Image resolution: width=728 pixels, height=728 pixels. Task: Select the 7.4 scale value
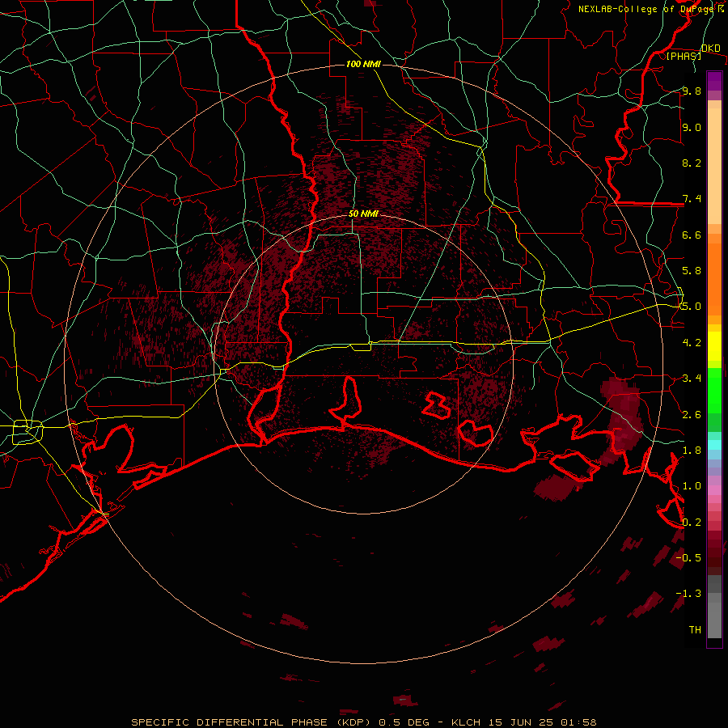(692, 199)
